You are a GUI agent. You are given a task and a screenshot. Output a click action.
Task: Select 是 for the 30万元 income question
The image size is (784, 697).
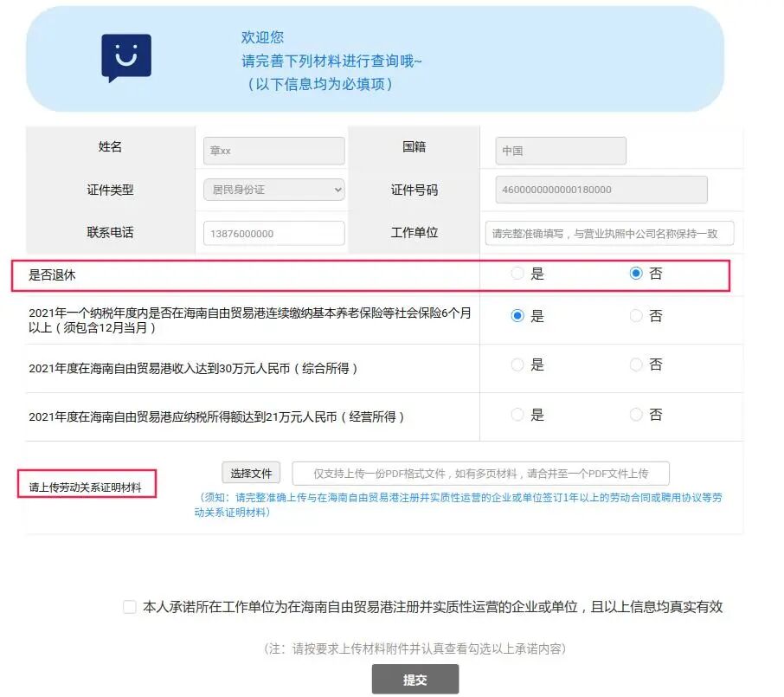tap(518, 365)
